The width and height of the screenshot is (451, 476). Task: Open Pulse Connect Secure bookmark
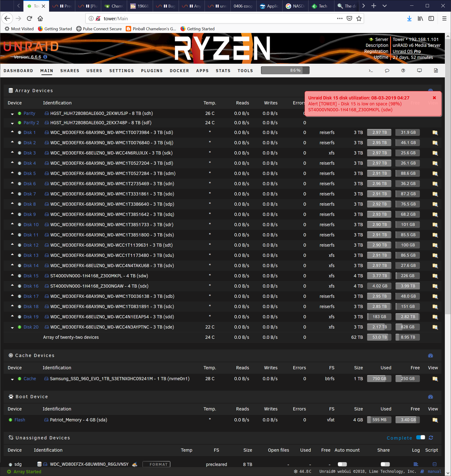coord(99,29)
